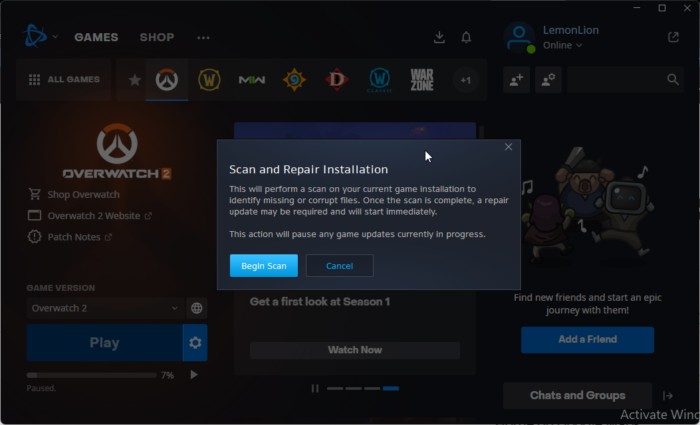Click the region globe icon
700x425 pixels.
[196, 308]
